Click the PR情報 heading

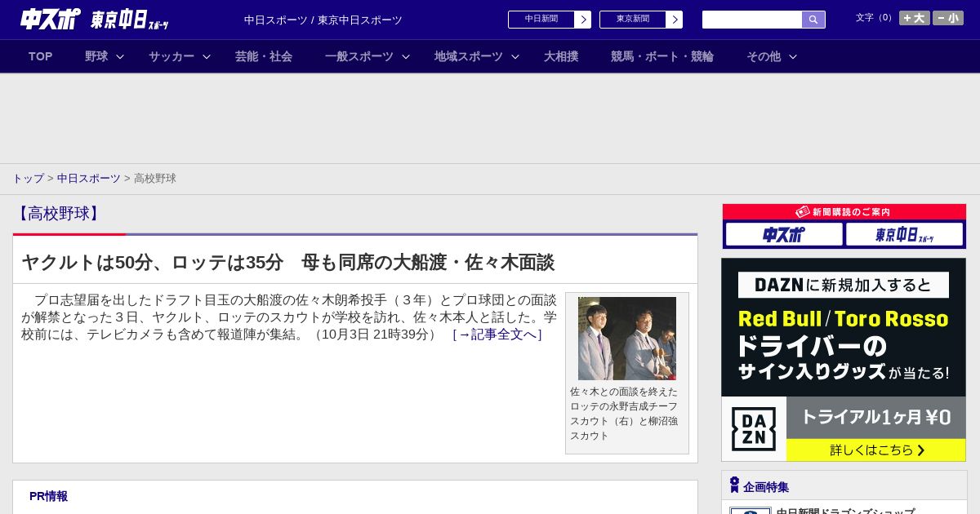(x=48, y=496)
